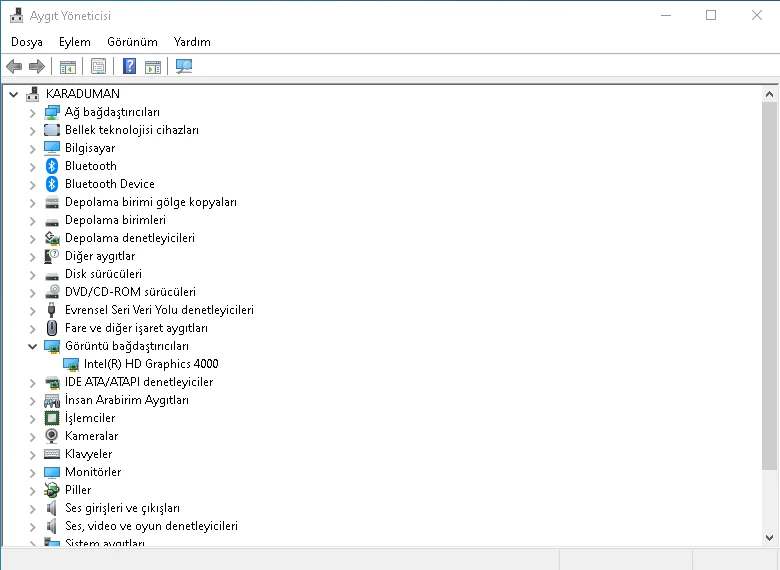Select the Bilgisayar tree row

(90, 148)
